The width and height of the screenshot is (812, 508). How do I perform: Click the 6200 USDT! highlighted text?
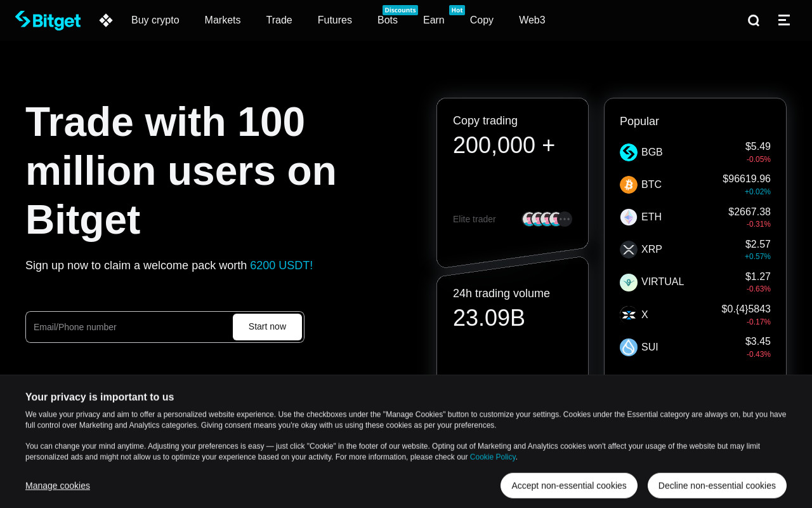click(x=282, y=265)
